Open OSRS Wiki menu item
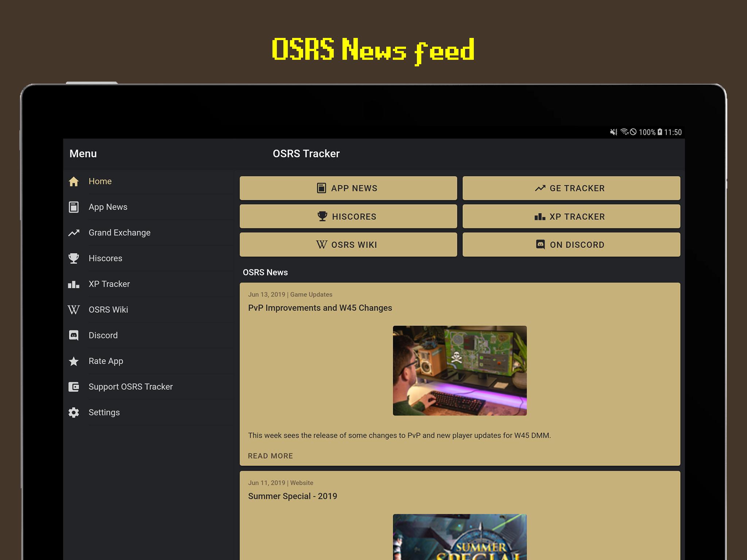 point(148,310)
